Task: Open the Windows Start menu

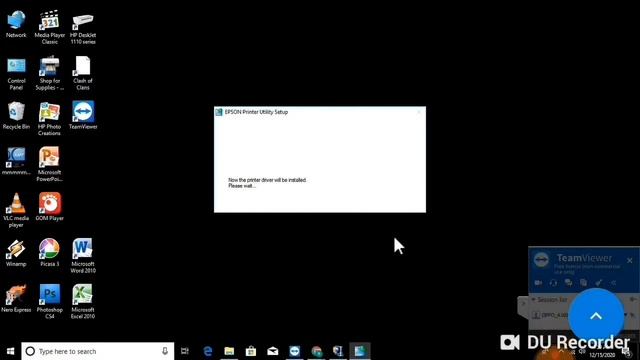Action: pyautogui.click(x=11, y=351)
